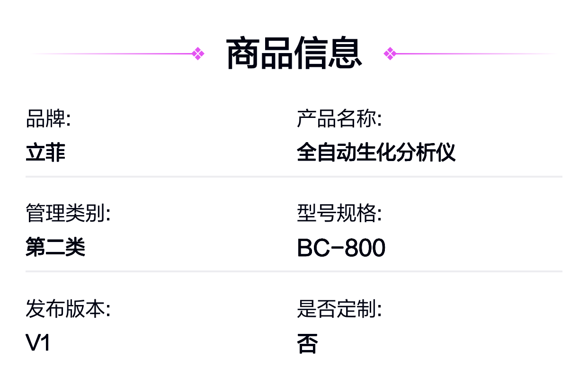Click the left gradient line beside heading
The image size is (588, 386).
(x=111, y=54)
